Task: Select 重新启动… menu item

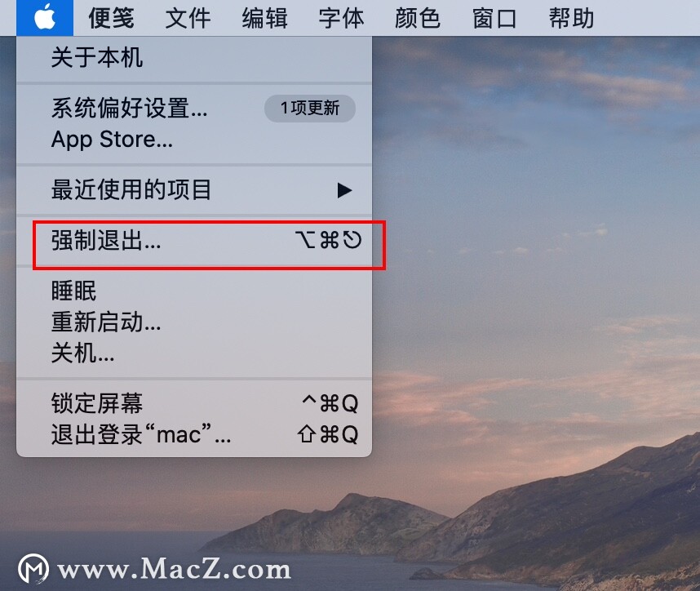Action: coord(194,322)
